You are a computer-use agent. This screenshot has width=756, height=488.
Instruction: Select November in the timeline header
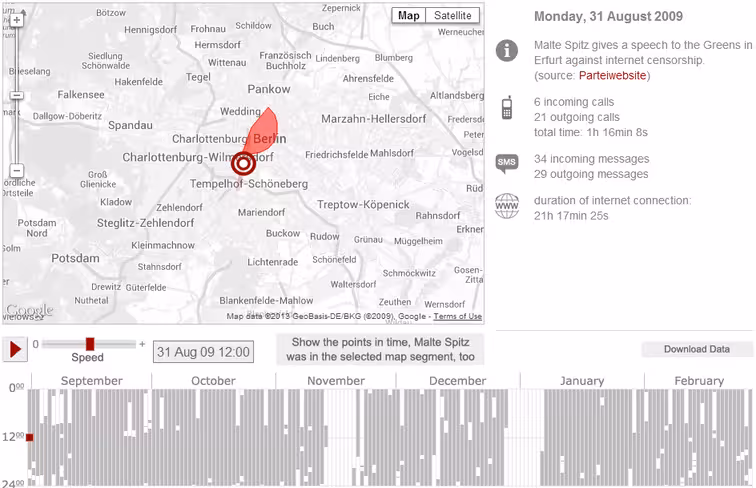(336, 380)
